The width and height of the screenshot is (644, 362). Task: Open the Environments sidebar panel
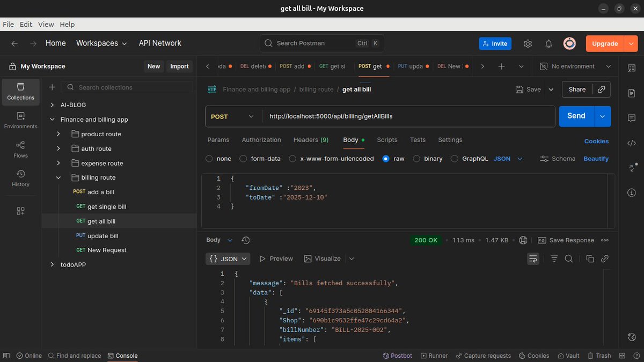(20, 121)
